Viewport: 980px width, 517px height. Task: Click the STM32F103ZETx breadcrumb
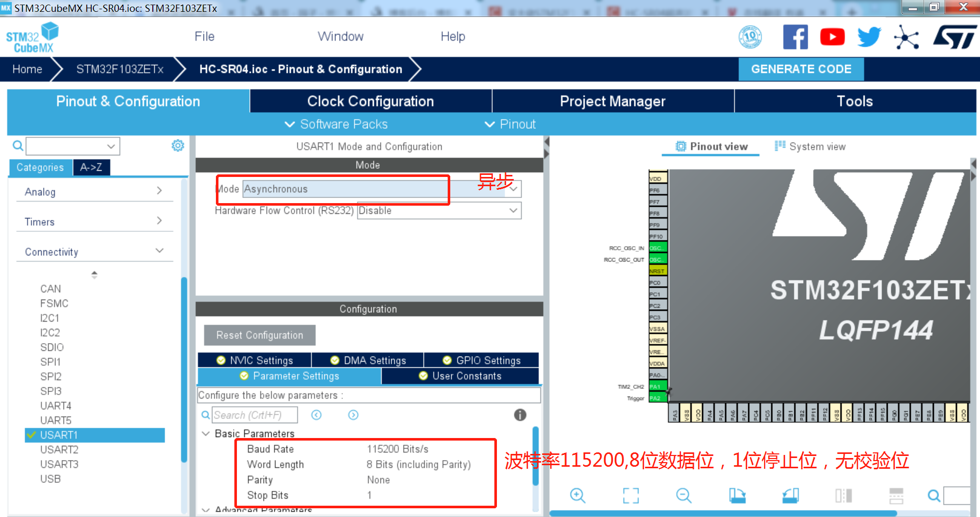click(120, 69)
